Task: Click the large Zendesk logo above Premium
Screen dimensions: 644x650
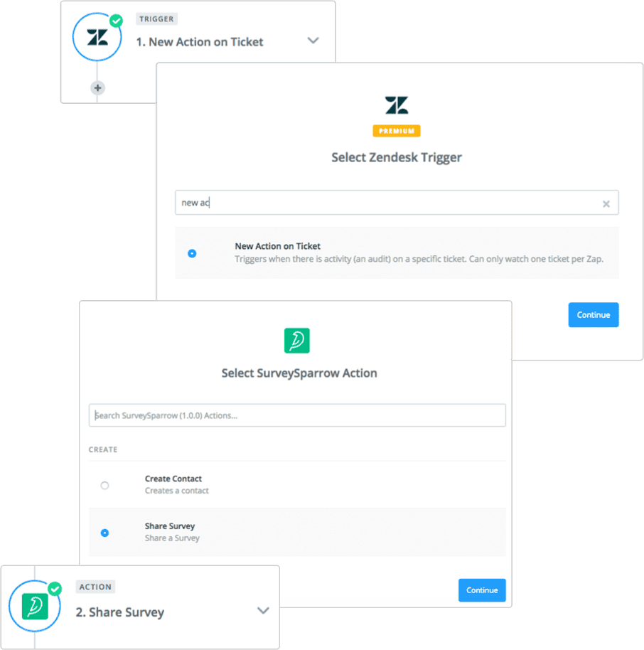Action: (x=397, y=105)
